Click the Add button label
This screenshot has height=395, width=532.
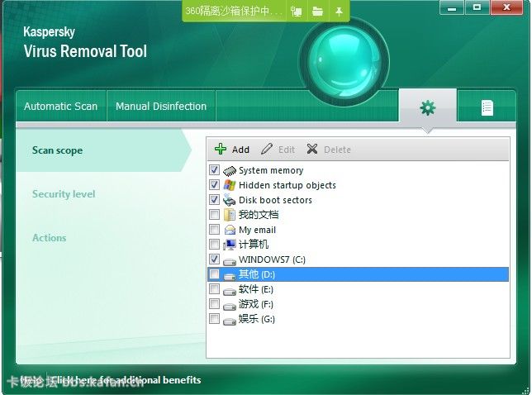pos(240,150)
